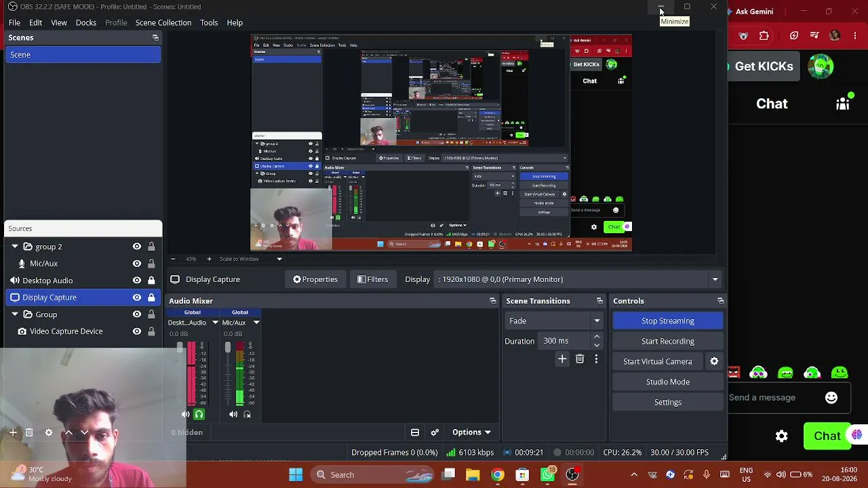
Task: Open virtual camera settings gear
Action: click(714, 361)
